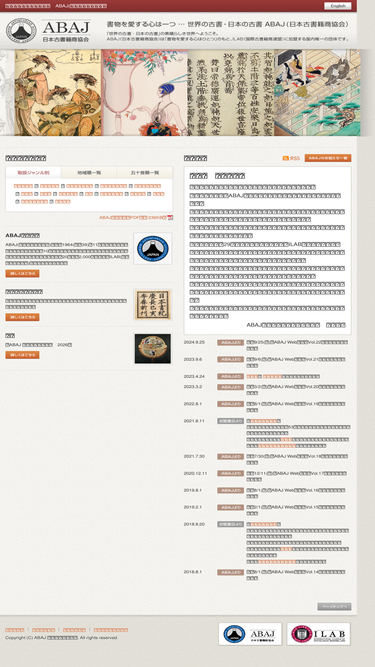Screen dimensions: 375x667
Task: Click the ukiyo-e courtesans banner image
Action: click(58, 93)
